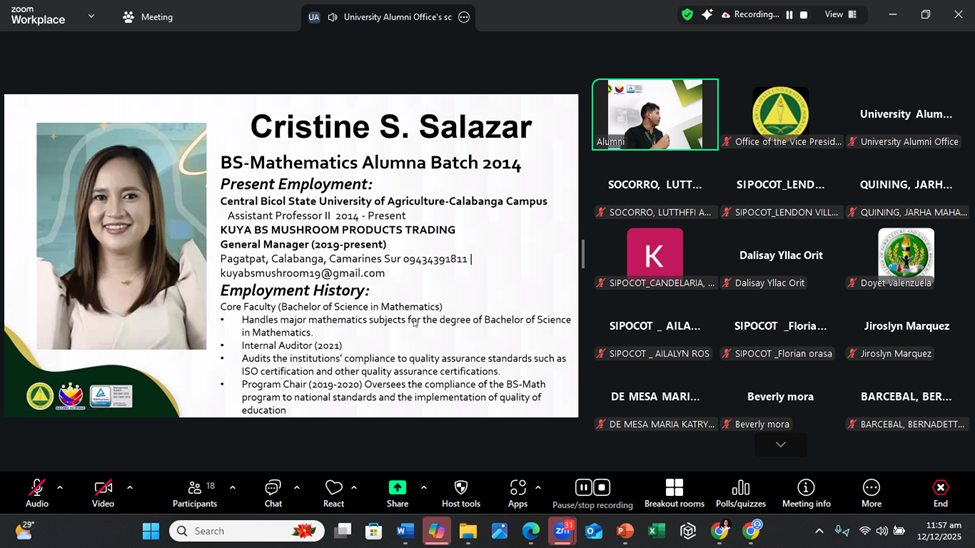Open Polls/quizzes
This screenshot has height=548, width=975.
740,490
